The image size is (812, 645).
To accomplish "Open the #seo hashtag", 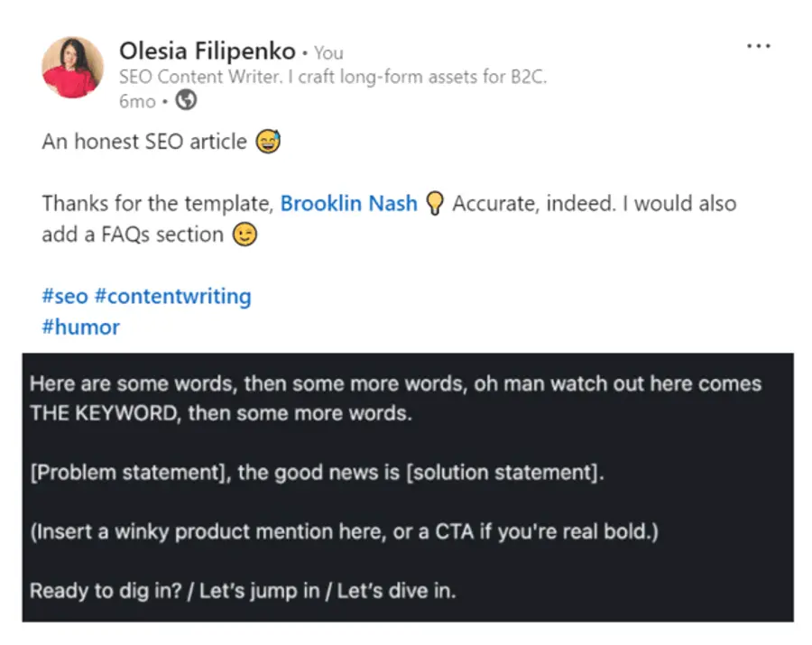I will [64, 296].
